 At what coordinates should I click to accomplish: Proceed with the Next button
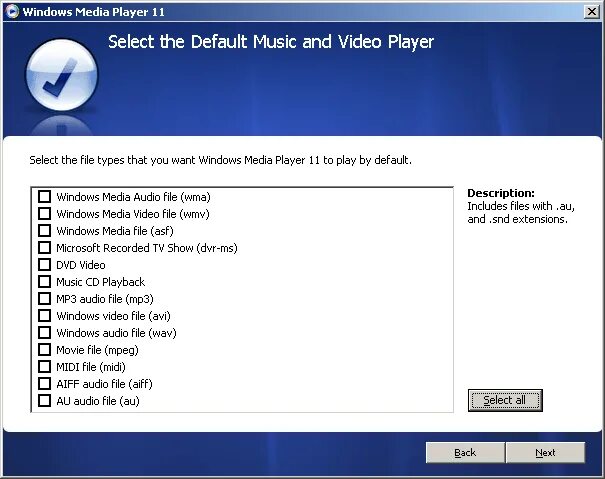(x=545, y=452)
